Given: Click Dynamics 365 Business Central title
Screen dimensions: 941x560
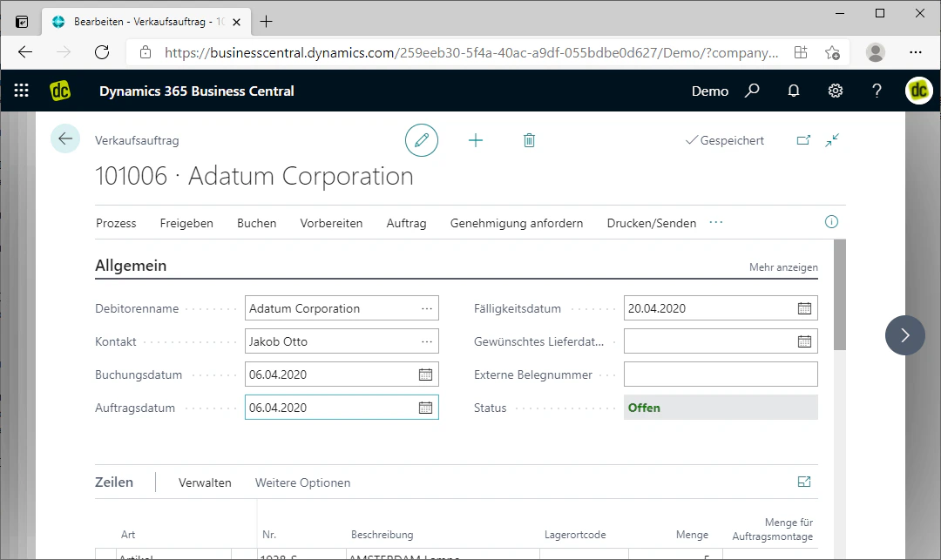Looking at the screenshot, I should click(x=197, y=91).
